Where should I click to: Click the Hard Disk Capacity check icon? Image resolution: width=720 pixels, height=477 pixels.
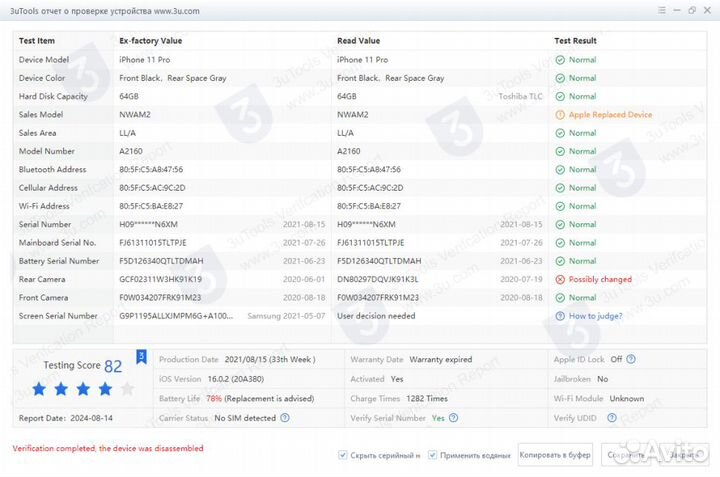pos(560,96)
